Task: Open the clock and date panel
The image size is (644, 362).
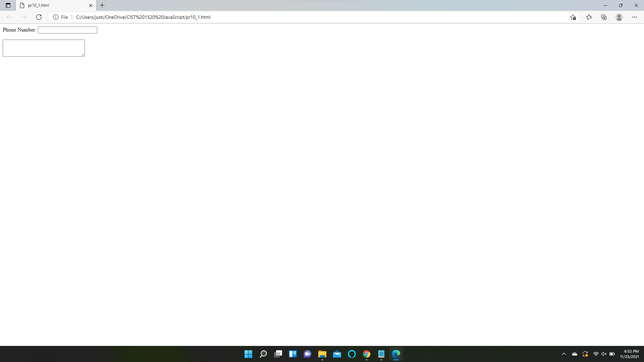Action: (630, 354)
